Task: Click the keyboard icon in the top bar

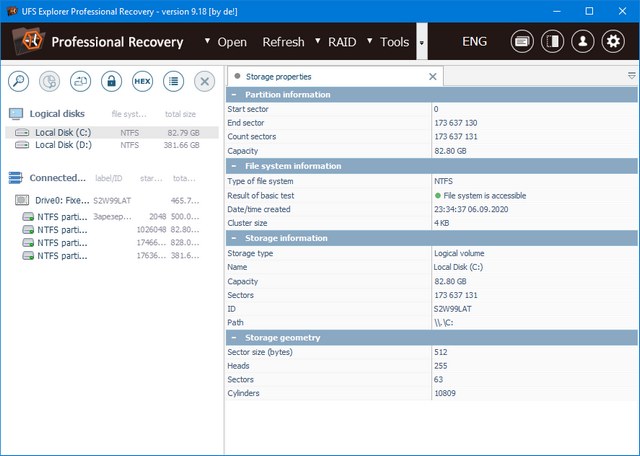Action: click(521, 42)
